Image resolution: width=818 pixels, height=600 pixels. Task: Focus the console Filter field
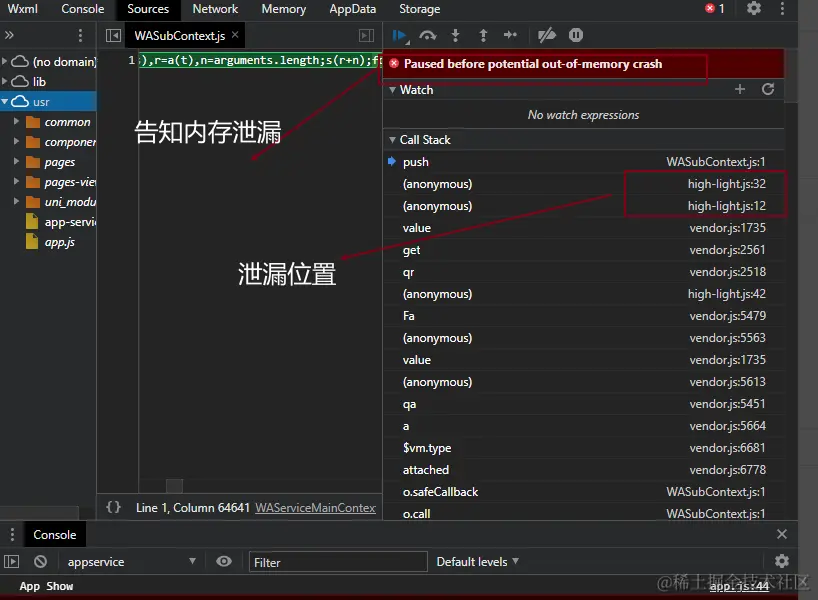tap(338, 562)
